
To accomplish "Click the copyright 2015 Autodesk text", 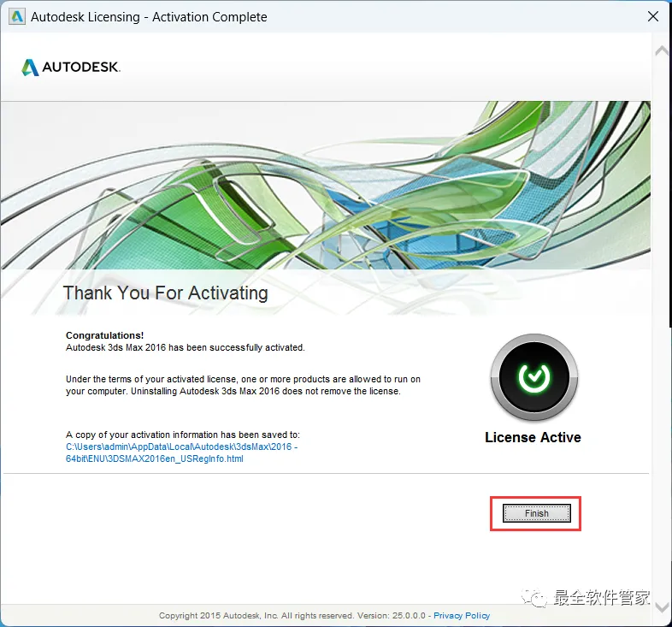I will click(292, 615).
